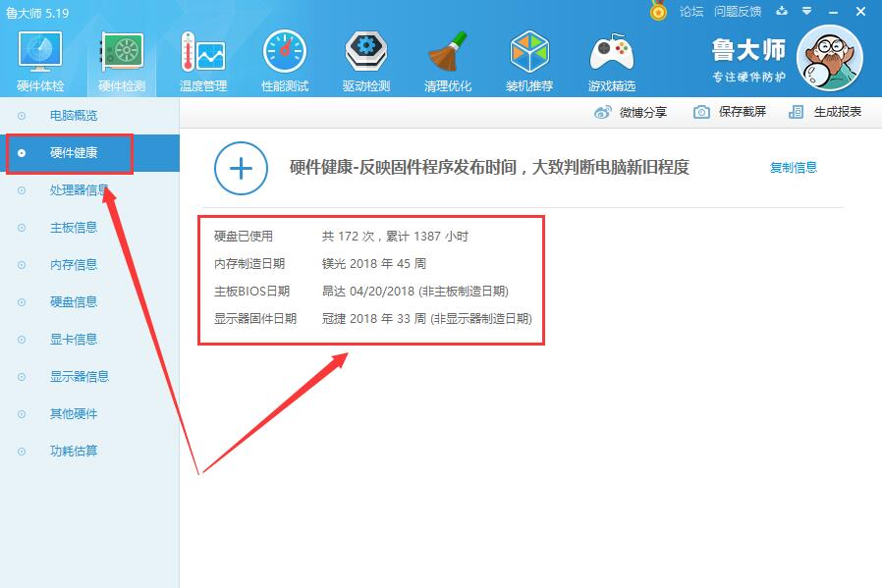
Task: Click 微博分享 share button
Action: tap(631, 113)
